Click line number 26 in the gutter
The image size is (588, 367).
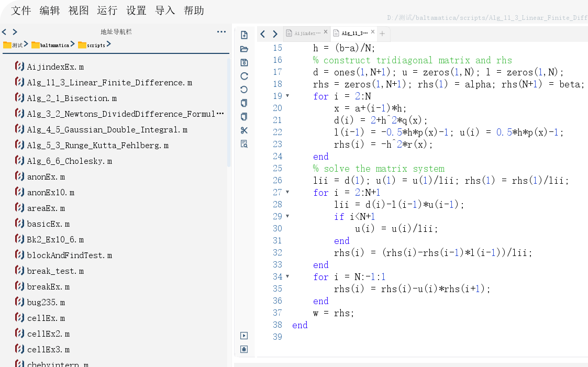click(278, 180)
